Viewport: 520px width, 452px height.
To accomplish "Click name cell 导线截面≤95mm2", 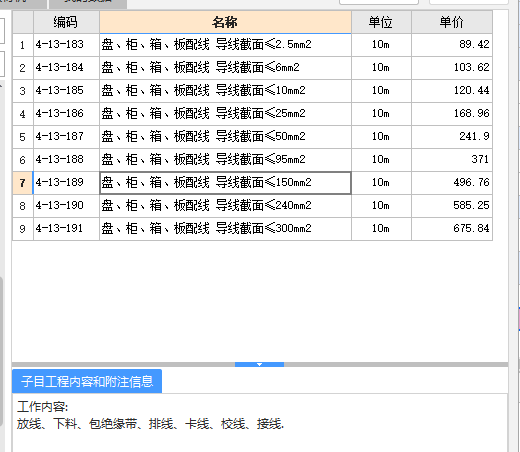I will (225, 160).
